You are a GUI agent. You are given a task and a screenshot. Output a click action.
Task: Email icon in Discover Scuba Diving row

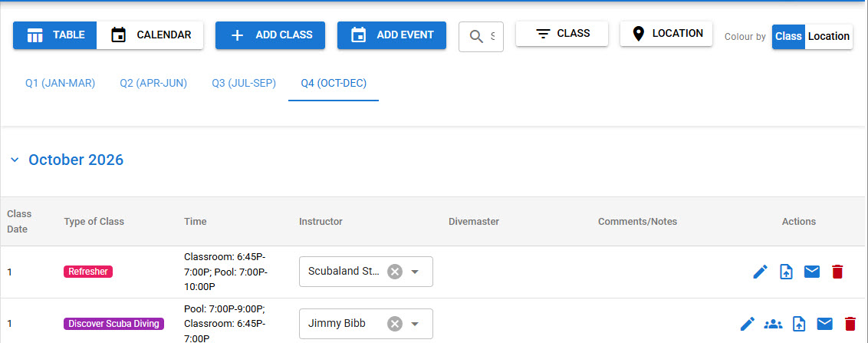pos(825,324)
